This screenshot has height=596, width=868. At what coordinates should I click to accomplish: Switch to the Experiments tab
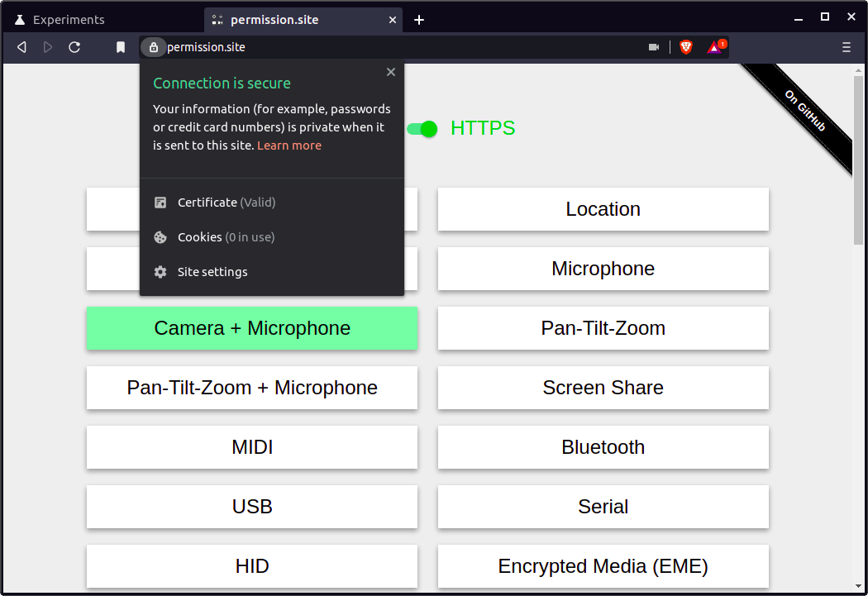[103, 20]
